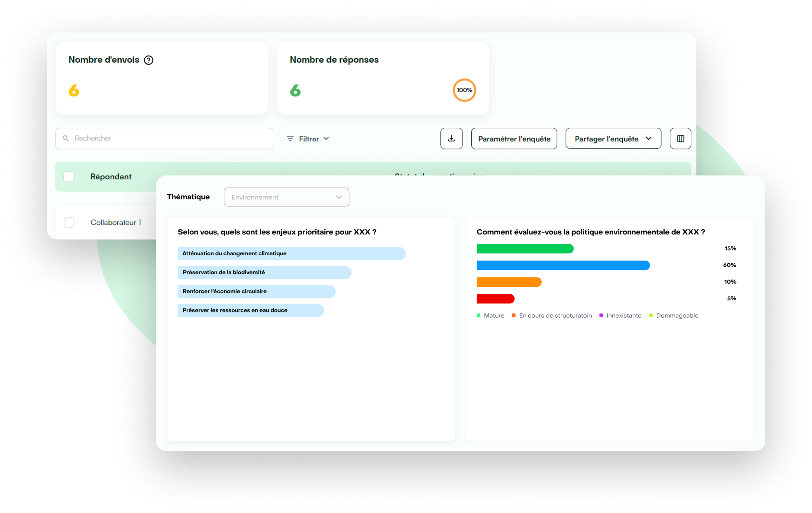812x513 pixels.
Task: Toggle the Innexistante legend entry
Action: 620,315
